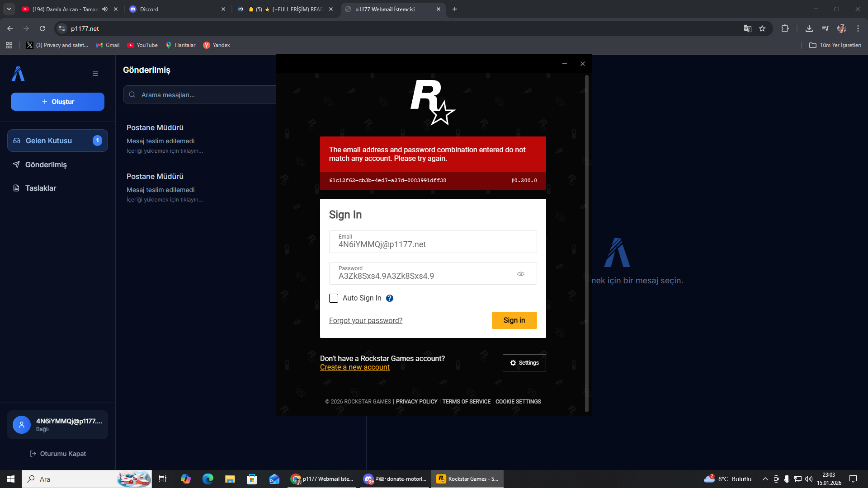Viewport: 868px width, 488px height.
Task: Open Microsoft Store from the taskbar
Action: pyautogui.click(x=252, y=479)
